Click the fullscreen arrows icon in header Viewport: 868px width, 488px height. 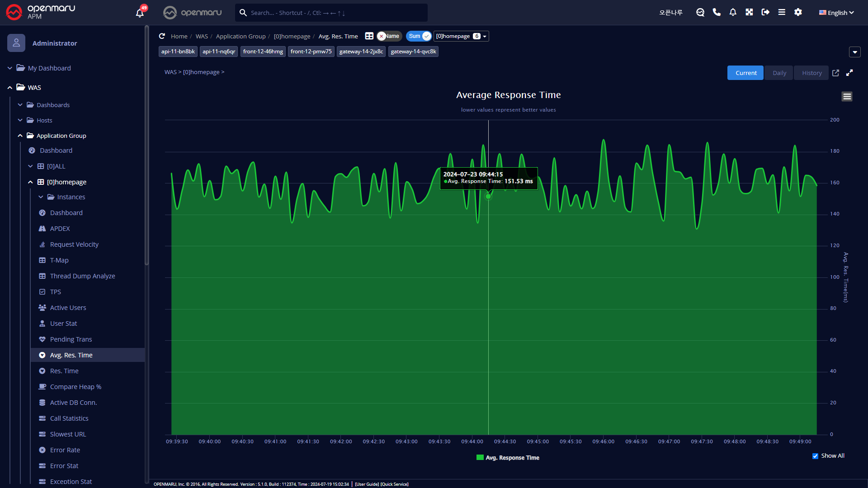(x=749, y=12)
